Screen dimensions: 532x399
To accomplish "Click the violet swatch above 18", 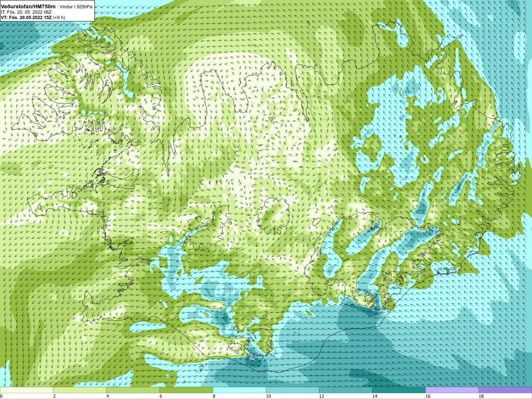I will click(505, 390).
